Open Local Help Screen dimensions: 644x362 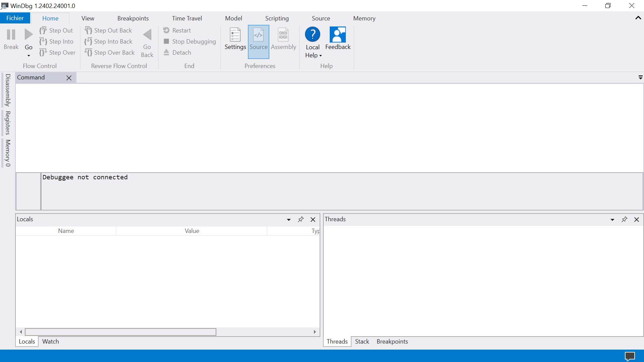313,35
